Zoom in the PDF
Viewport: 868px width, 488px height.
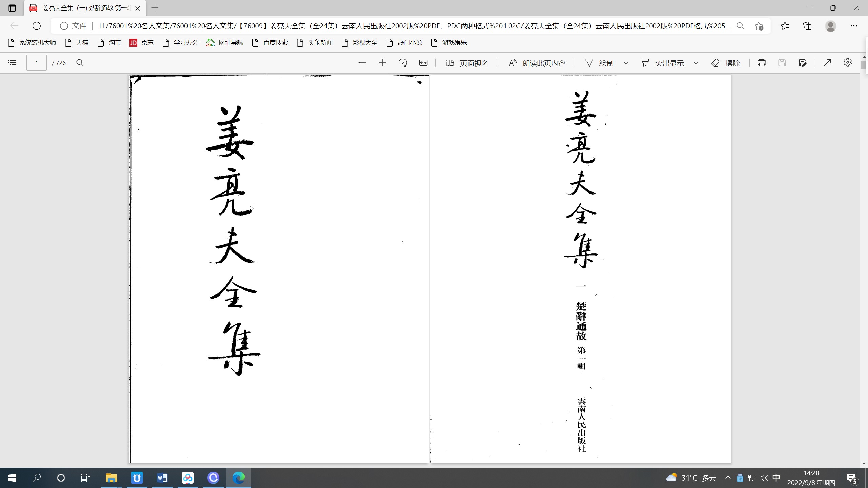(x=382, y=63)
